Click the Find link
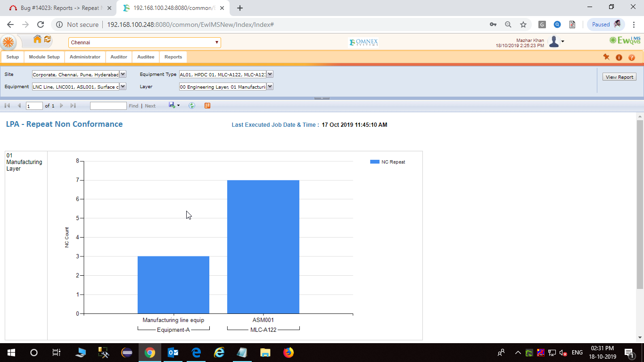This screenshot has height=362, width=644. coord(134,106)
